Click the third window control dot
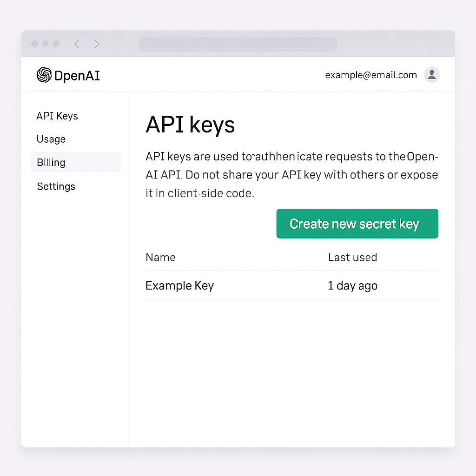Screen dimensions: 476x476 click(x=56, y=43)
